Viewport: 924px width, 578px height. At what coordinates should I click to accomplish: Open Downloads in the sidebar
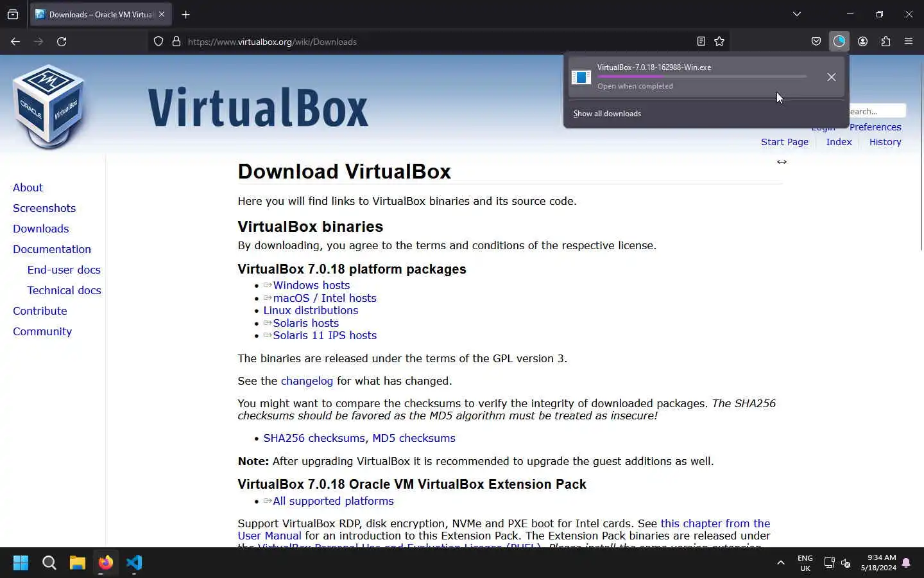40,229
